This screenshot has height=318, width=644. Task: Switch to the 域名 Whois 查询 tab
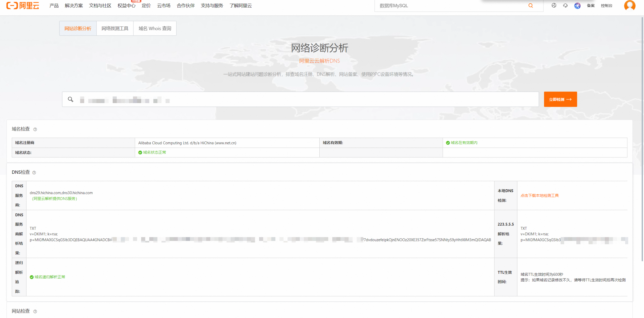tap(155, 28)
